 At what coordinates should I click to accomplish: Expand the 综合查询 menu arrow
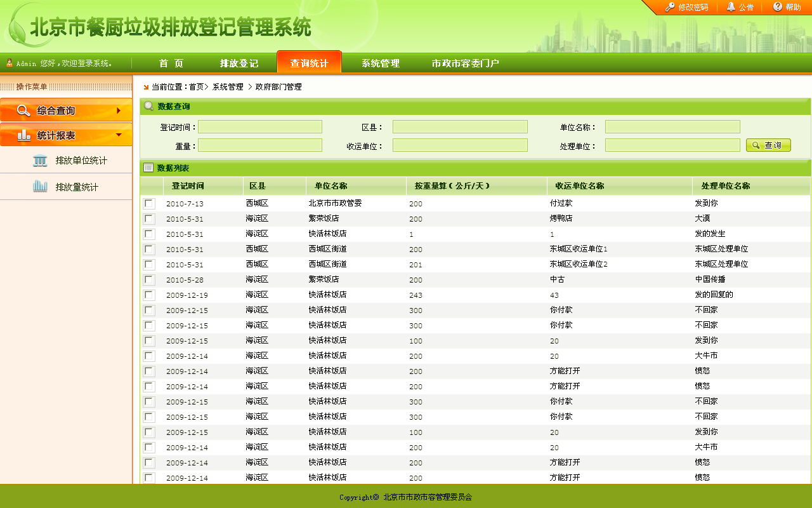[x=119, y=110]
